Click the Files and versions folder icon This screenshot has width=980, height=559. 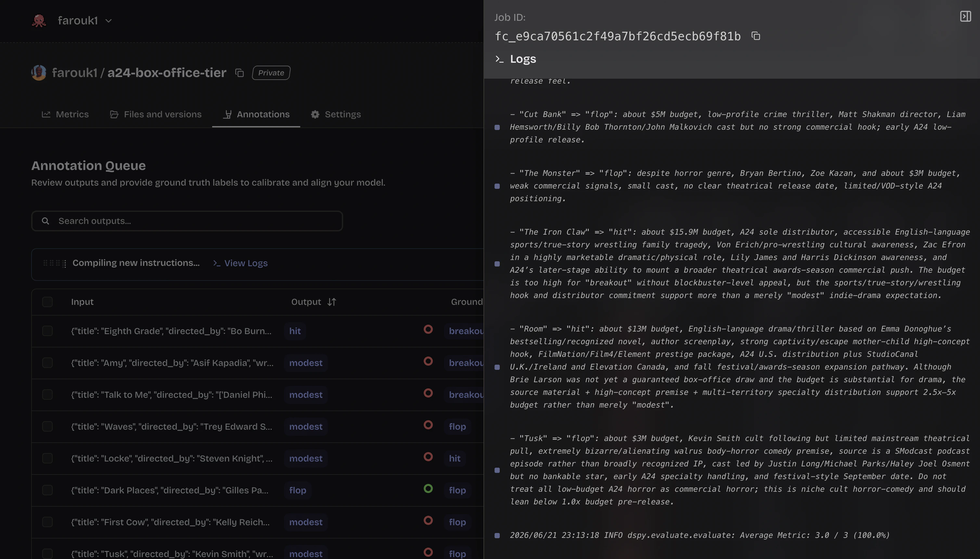pyautogui.click(x=114, y=114)
